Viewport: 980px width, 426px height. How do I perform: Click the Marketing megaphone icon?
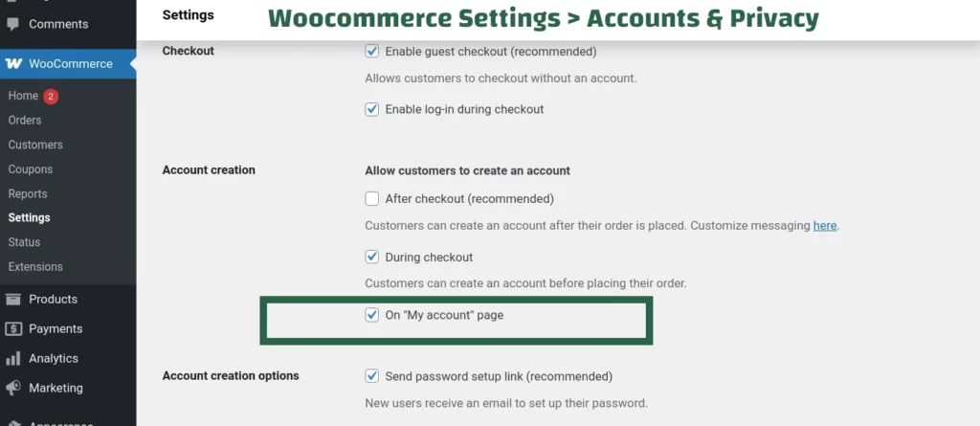tap(13, 388)
